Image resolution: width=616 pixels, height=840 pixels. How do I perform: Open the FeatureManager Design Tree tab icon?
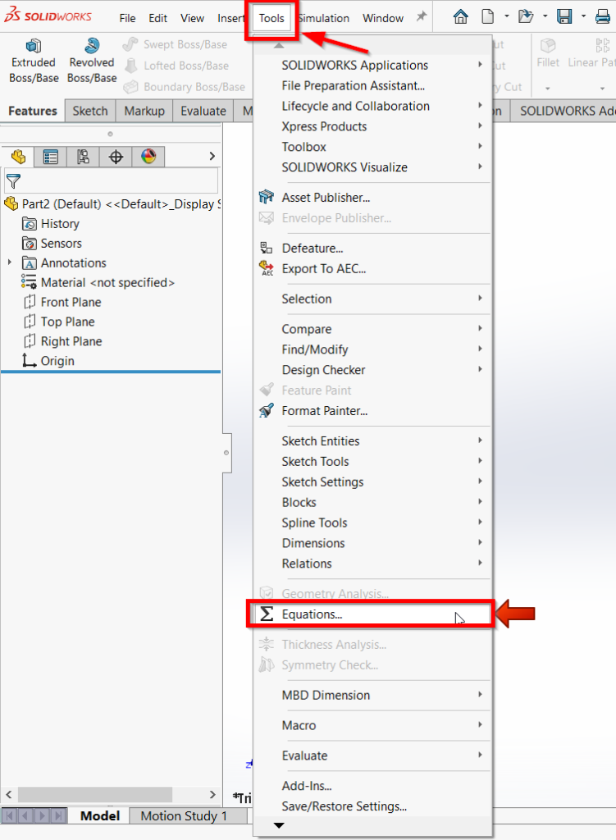coord(18,157)
